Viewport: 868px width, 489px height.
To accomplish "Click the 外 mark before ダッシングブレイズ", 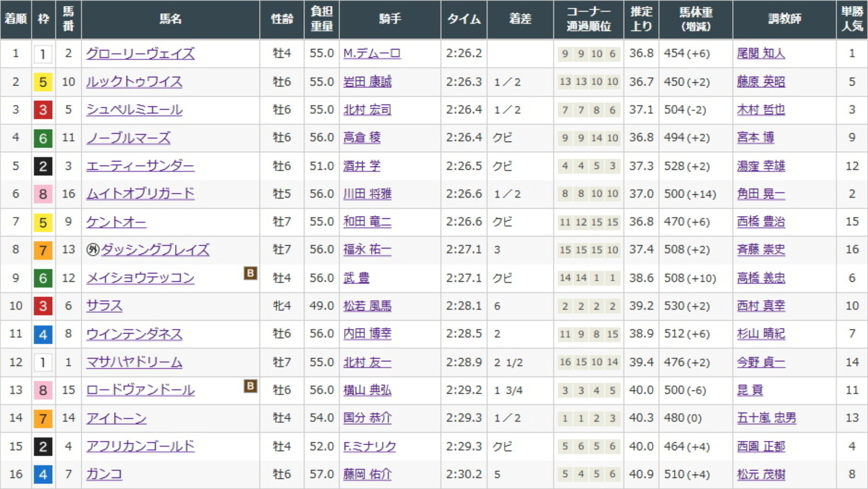I will 92,250.
